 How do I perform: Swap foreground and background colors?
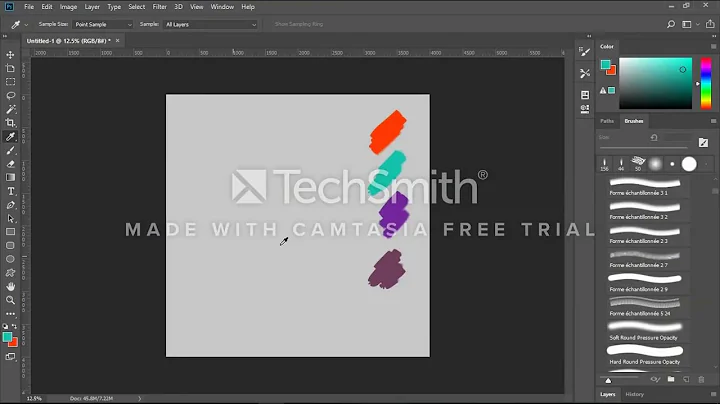15,326
